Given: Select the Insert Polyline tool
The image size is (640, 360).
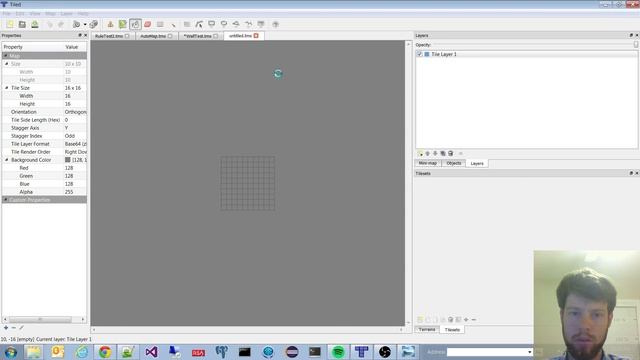Looking at the screenshot, I should point(249,24).
